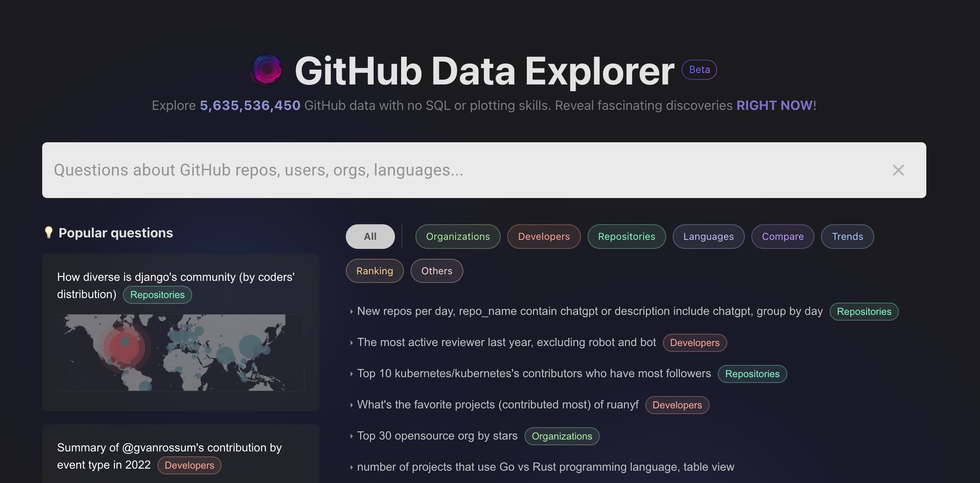The width and height of the screenshot is (980, 483).
Task: Open 'The most active reviewer last year' question
Action: pyautogui.click(x=506, y=342)
